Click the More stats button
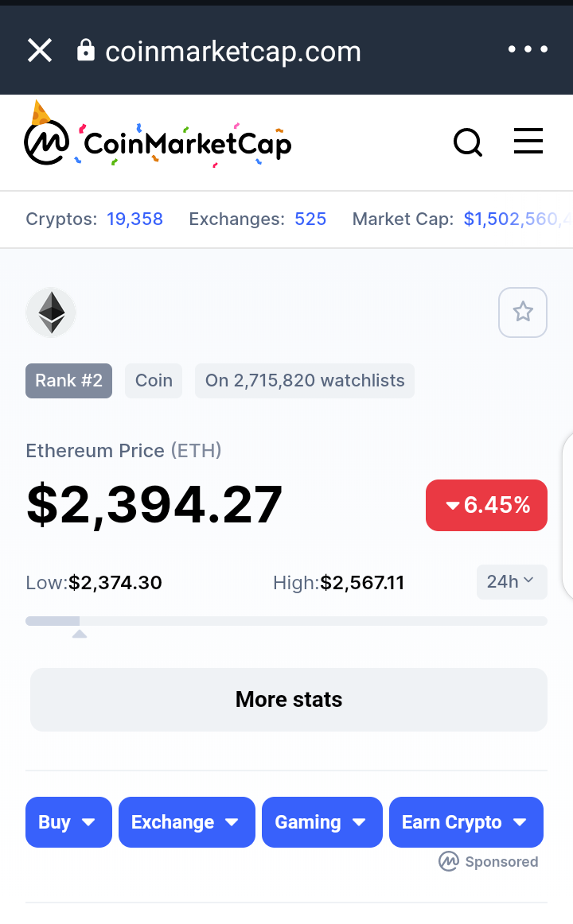573x924 pixels. coord(289,700)
